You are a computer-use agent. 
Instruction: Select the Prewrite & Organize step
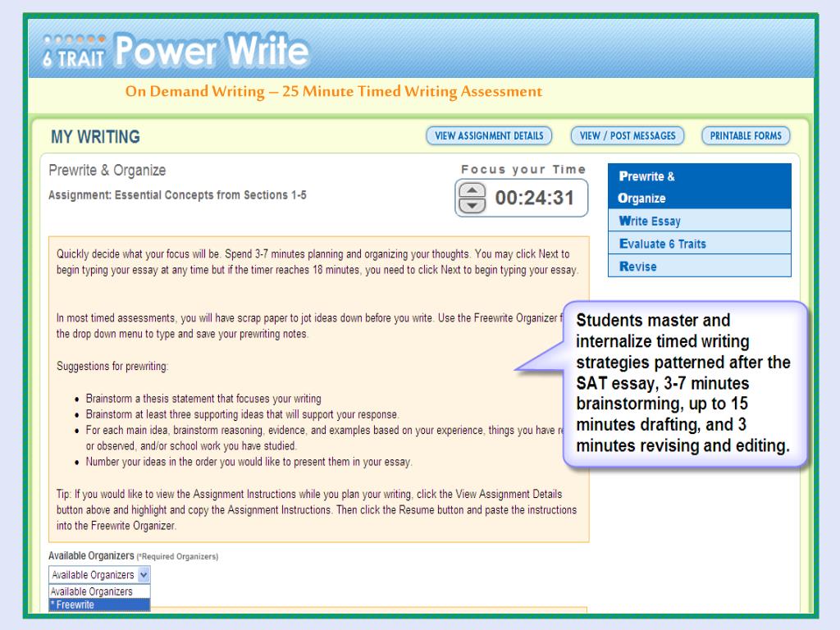[700, 186]
